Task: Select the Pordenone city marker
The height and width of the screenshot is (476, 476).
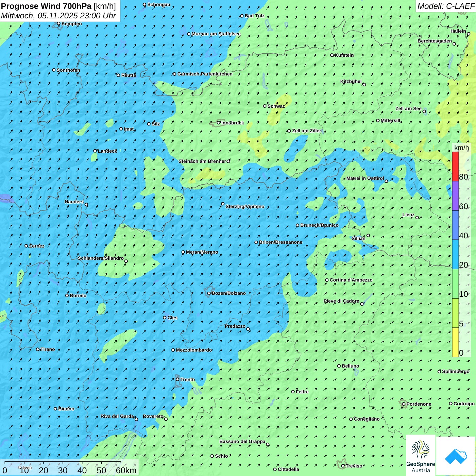Action: pyautogui.click(x=404, y=404)
